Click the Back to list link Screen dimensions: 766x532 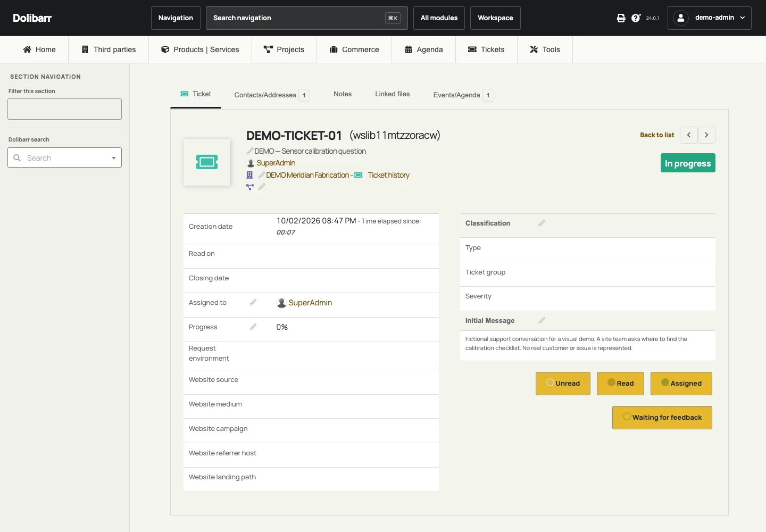(657, 135)
